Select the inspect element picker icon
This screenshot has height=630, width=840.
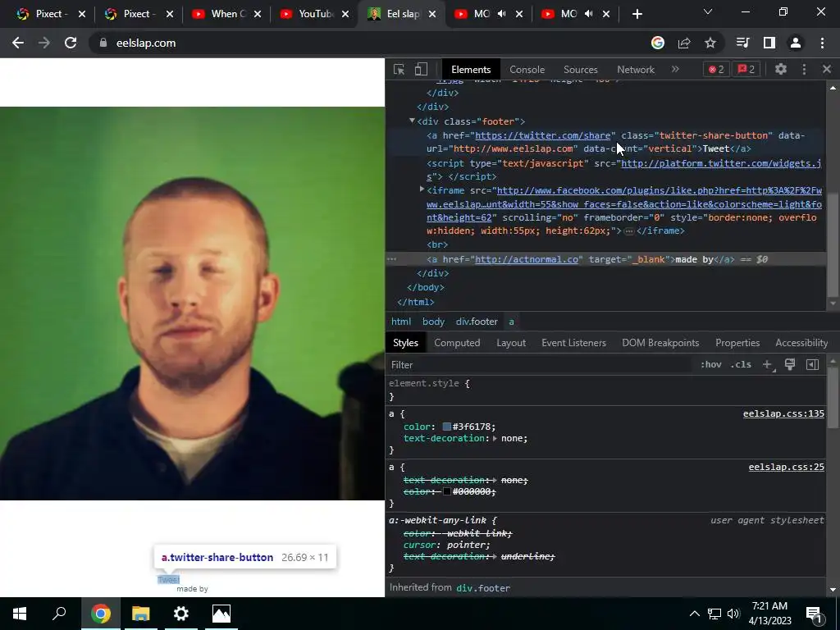click(x=399, y=69)
